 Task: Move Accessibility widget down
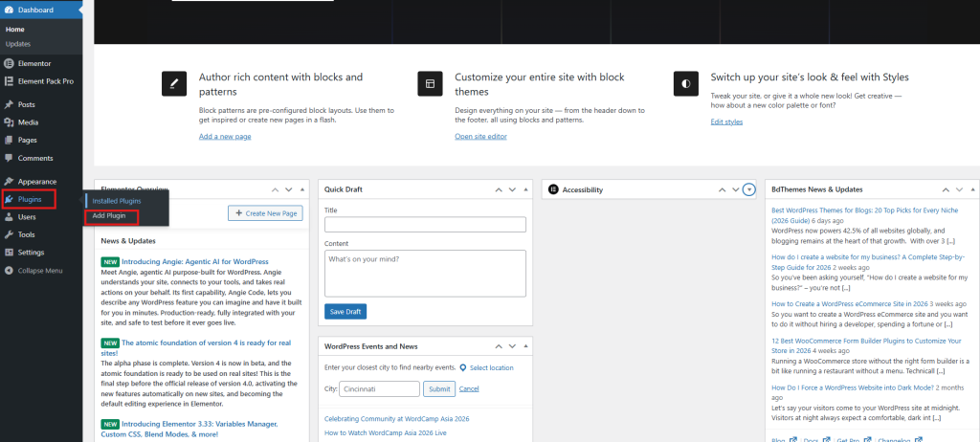tap(736, 189)
